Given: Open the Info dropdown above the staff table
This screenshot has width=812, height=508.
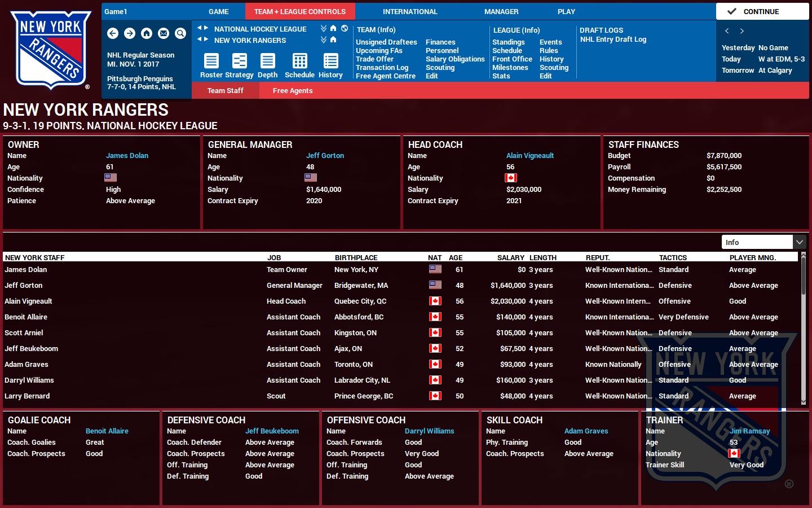Looking at the screenshot, I should (762, 242).
